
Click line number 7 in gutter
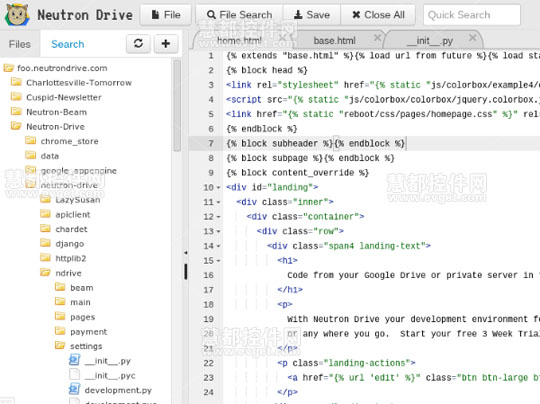[211, 143]
